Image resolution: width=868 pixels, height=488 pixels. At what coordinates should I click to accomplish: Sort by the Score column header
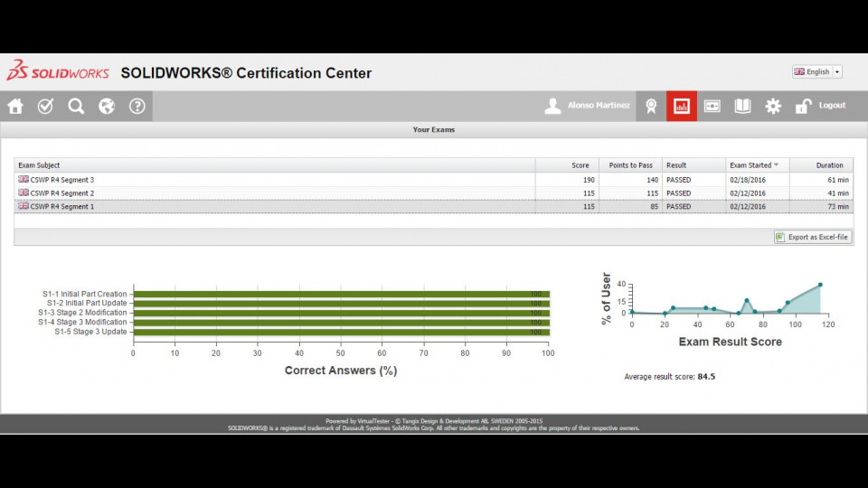tap(567, 165)
